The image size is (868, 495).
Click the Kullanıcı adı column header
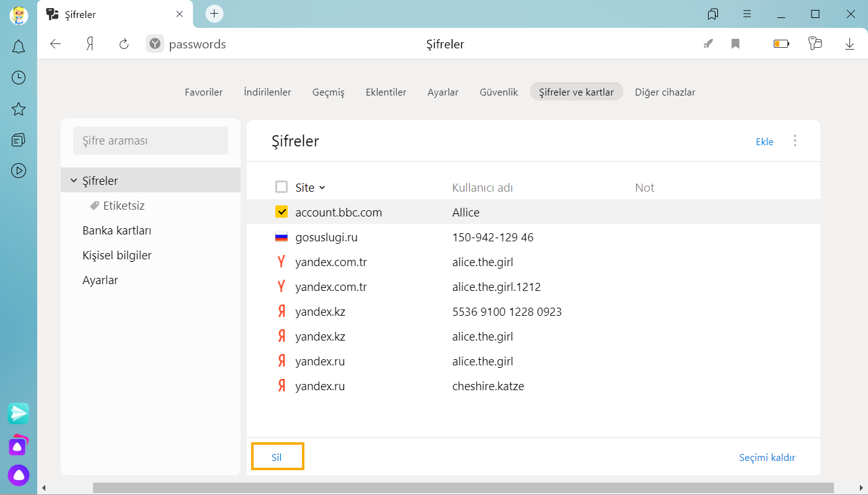point(482,187)
